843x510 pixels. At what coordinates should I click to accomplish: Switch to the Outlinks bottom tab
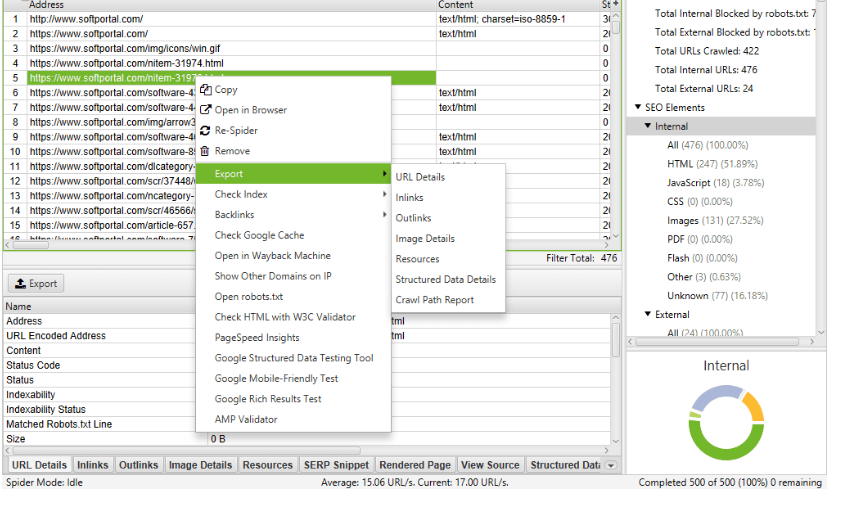click(139, 465)
